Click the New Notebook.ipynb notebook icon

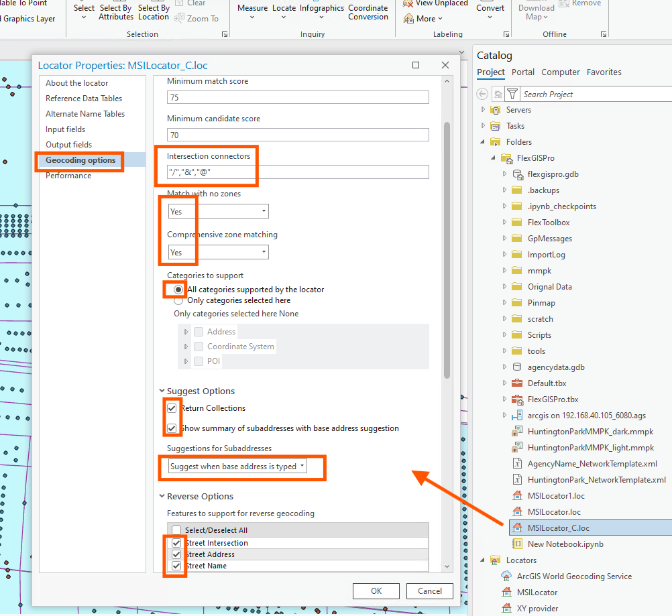517,544
